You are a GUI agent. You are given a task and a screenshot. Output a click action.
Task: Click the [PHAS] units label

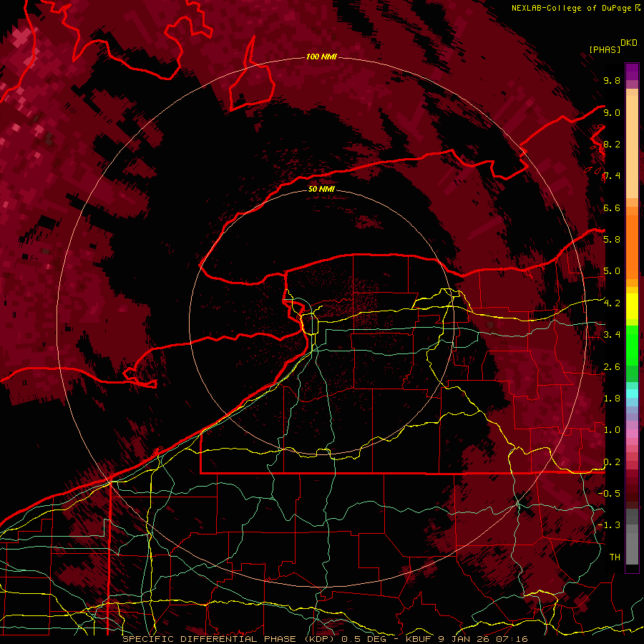tap(605, 49)
